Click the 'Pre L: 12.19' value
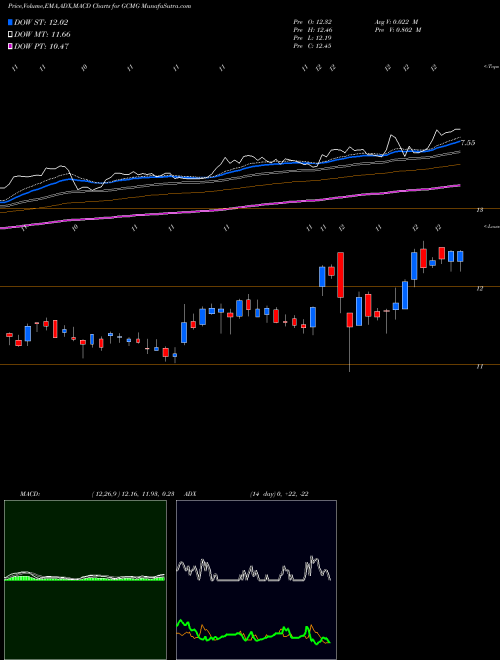Viewport: 500px width, 660px height. coord(312,38)
